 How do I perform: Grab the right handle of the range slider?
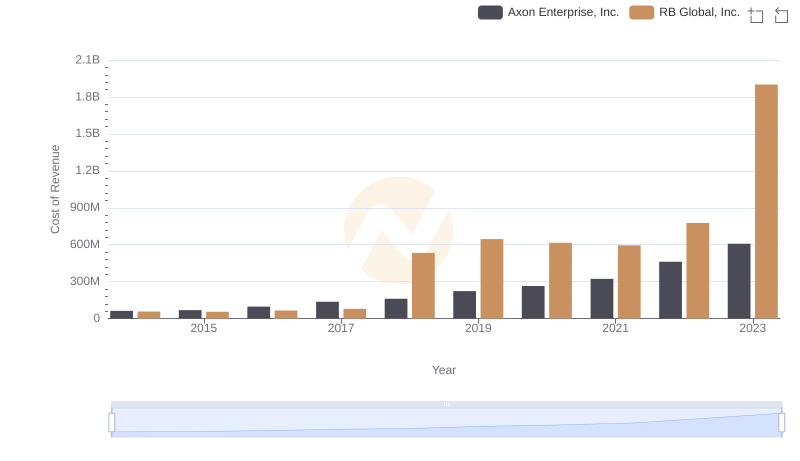[x=781, y=423]
